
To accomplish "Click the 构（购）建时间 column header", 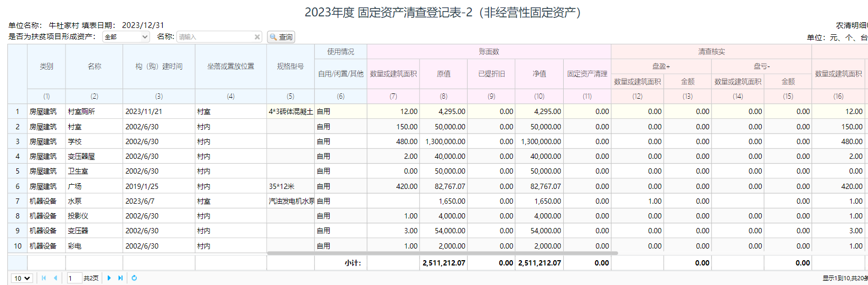I will tap(159, 66).
